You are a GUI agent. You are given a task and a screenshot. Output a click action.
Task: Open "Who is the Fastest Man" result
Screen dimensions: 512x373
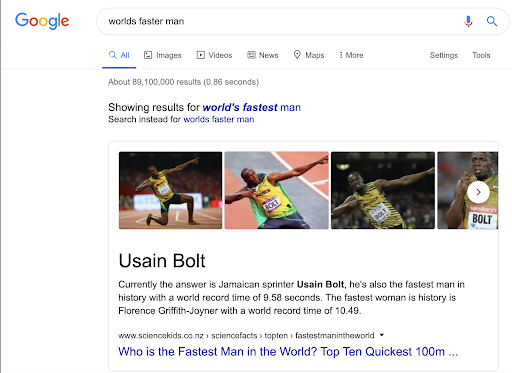coord(288,352)
